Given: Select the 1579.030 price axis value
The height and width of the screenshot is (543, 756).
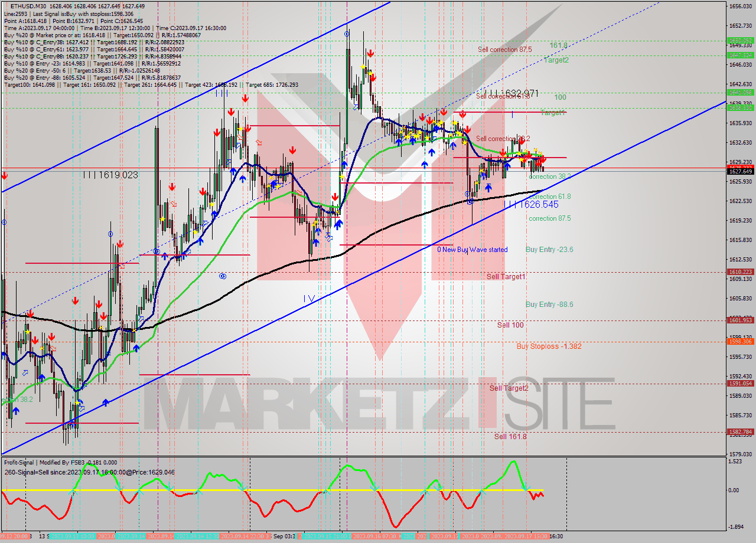Looking at the screenshot, I should coord(740,454).
